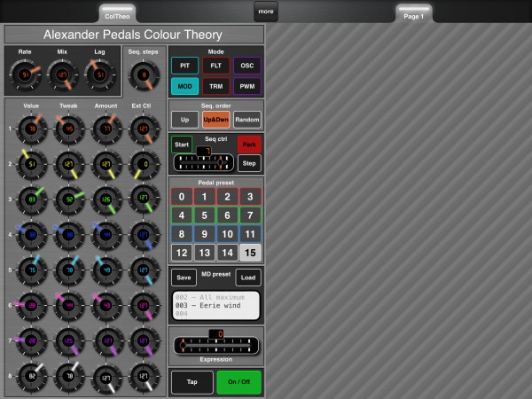
Task: Select pedal preset 8
Action: [x=182, y=234]
